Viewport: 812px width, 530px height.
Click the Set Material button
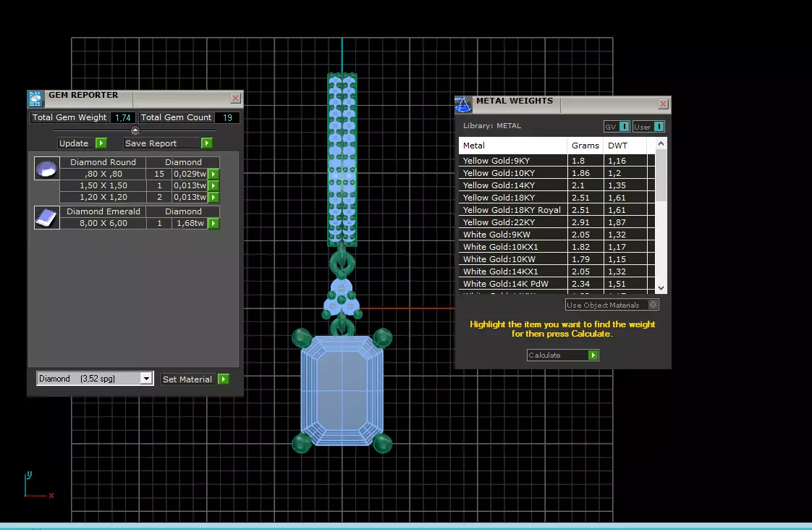pyautogui.click(x=189, y=379)
